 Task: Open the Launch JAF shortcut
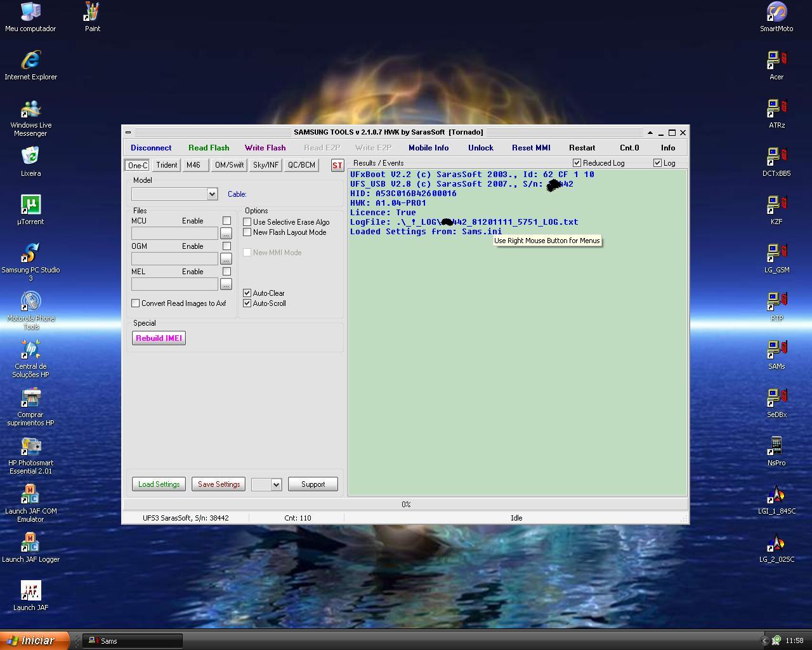pyautogui.click(x=30, y=596)
